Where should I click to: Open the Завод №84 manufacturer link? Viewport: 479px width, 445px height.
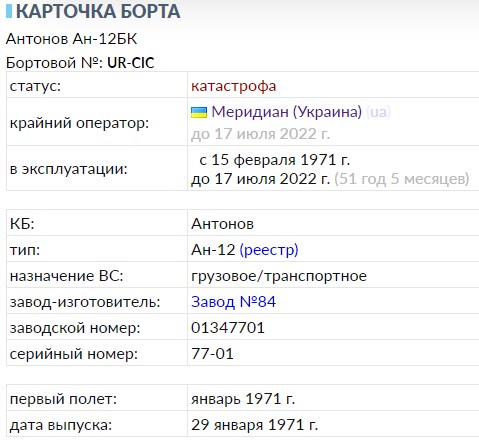(x=233, y=302)
